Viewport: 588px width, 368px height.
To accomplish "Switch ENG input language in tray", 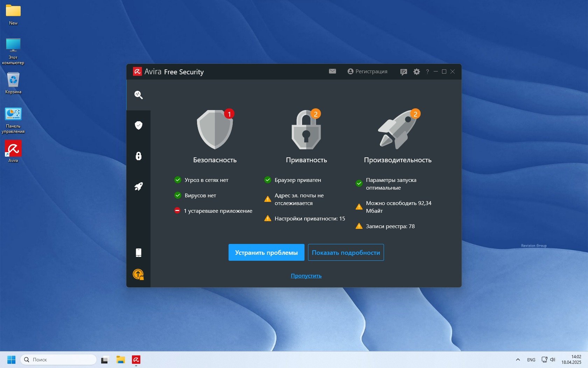I will 531,360.
